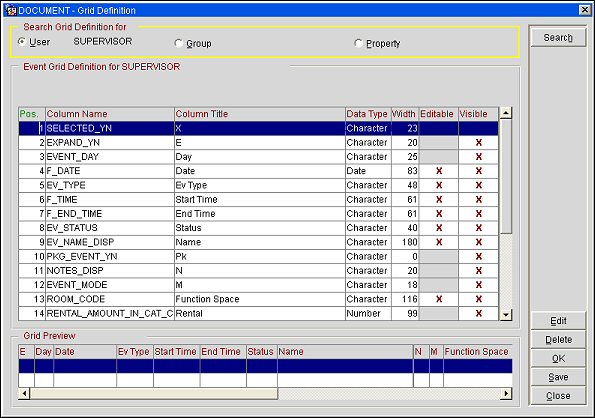Click the Delete button
Screen dimensions: 595x418
click(x=558, y=339)
